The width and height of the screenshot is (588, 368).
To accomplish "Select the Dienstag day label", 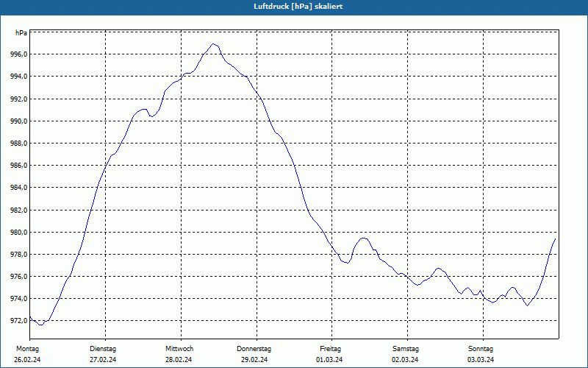I will [x=103, y=349].
